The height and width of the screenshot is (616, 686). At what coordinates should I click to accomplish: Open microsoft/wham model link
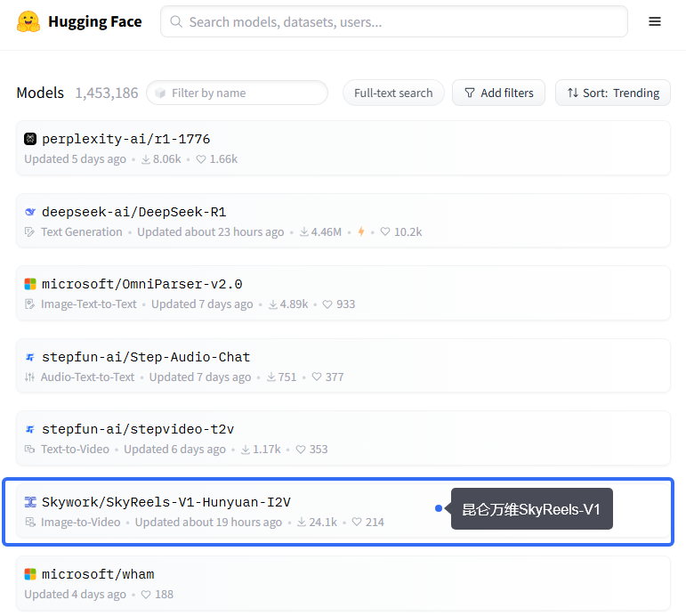point(98,574)
